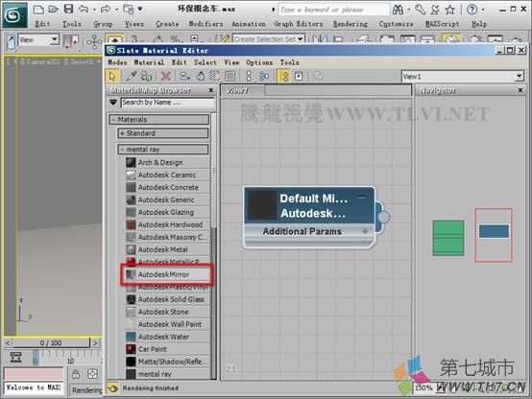Expand Additional Params rollout plus
This screenshot has width=532, height=399.
(x=365, y=231)
